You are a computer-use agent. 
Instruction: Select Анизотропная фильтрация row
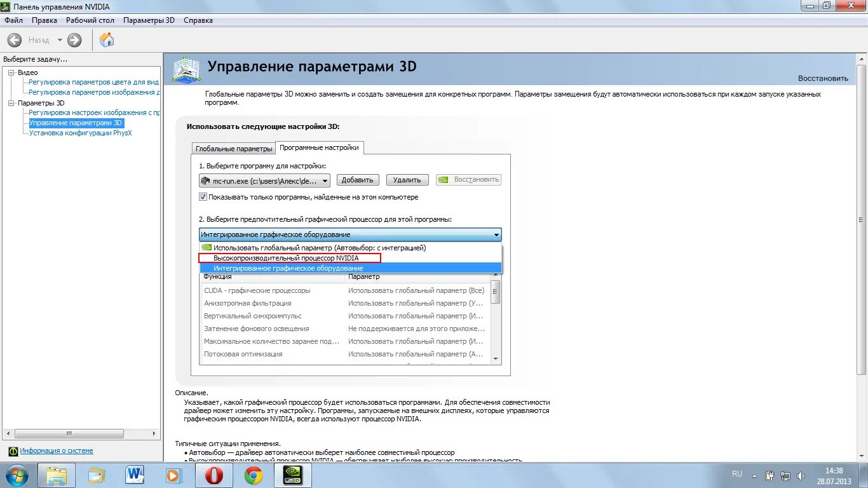pyautogui.click(x=346, y=303)
